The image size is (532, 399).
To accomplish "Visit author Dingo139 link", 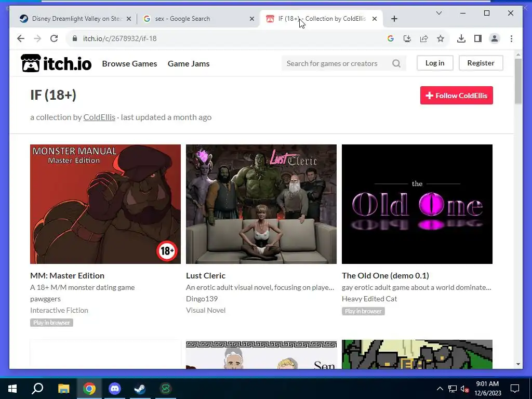I will [202, 299].
